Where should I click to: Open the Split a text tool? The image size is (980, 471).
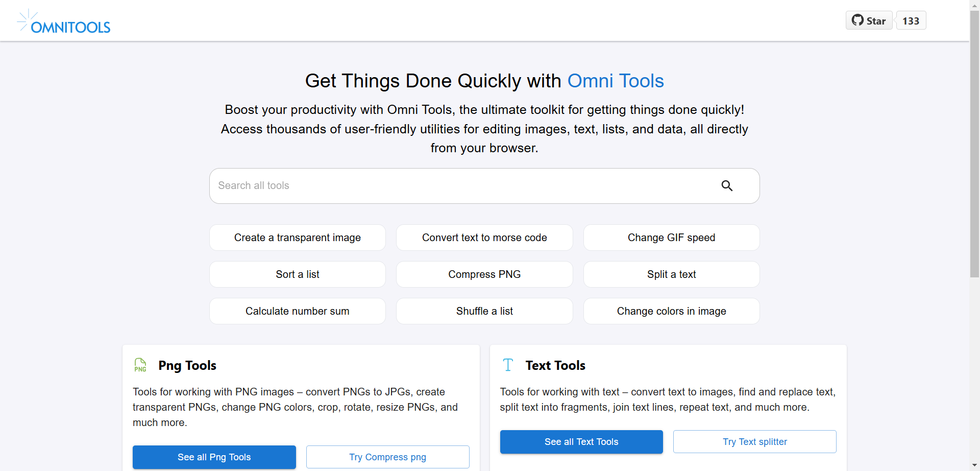click(671, 274)
